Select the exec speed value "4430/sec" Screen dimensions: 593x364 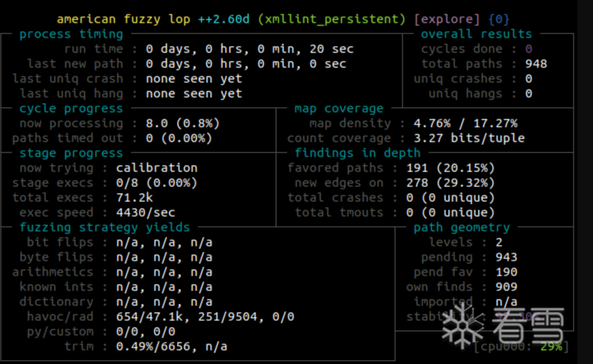[x=146, y=212]
